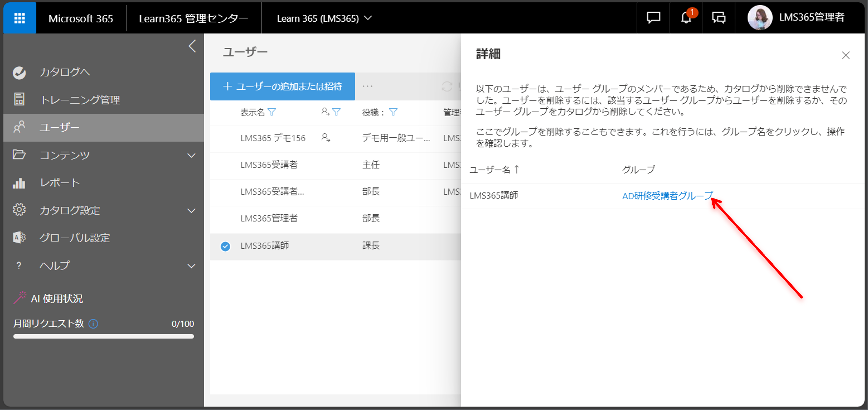Screen dimensions: 868x410
Task: Click the 課長 job title cell
Action: tap(371, 246)
